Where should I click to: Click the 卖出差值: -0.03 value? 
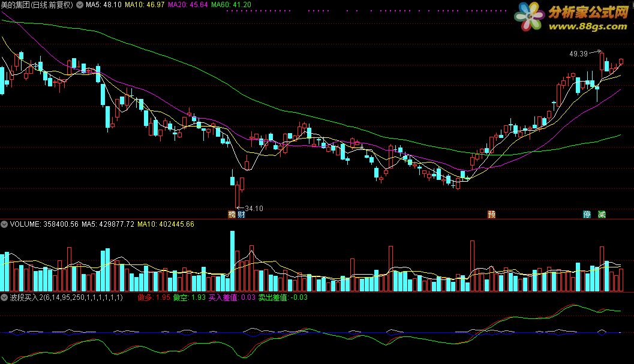pos(283,297)
